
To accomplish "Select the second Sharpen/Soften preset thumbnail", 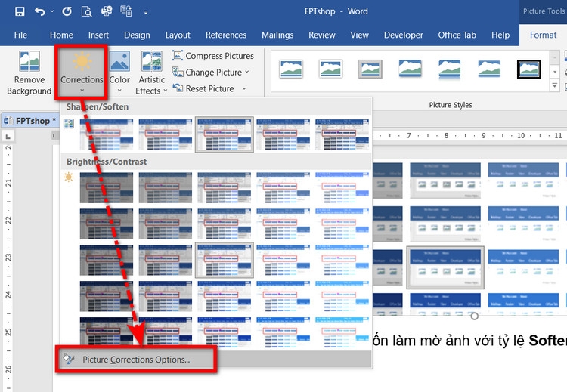I will point(166,134).
